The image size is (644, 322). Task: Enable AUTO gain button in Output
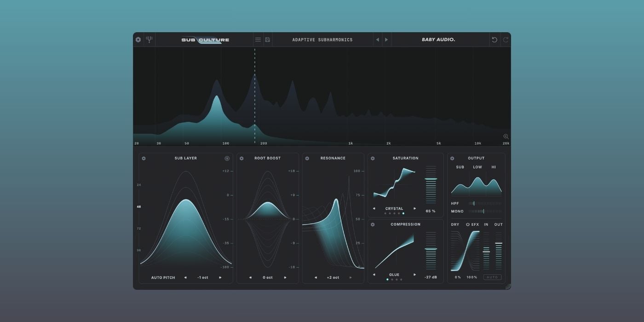tap(492, 277)
